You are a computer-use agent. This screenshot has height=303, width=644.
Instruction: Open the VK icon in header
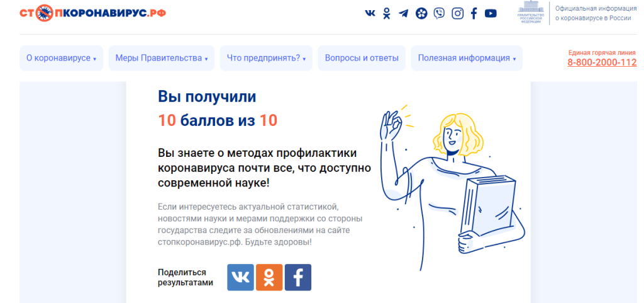point(370,13)
